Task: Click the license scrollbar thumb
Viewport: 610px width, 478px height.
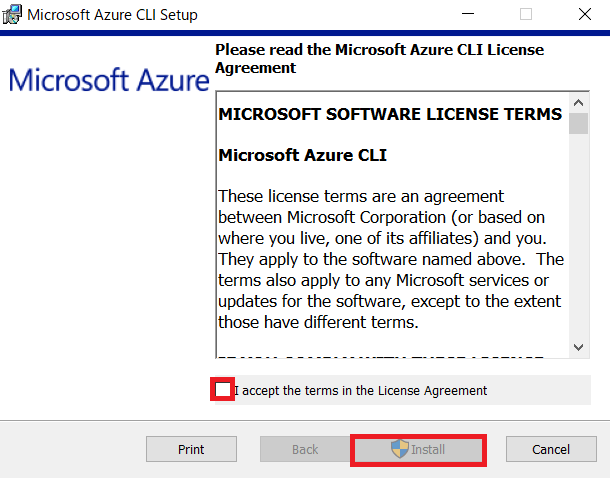Action: pos(578,124)
